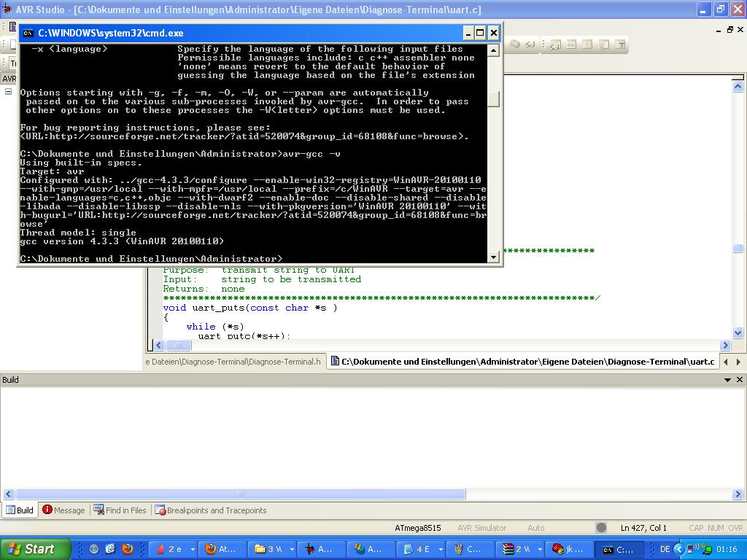Close the Build output panel

(x=740, y=379)
